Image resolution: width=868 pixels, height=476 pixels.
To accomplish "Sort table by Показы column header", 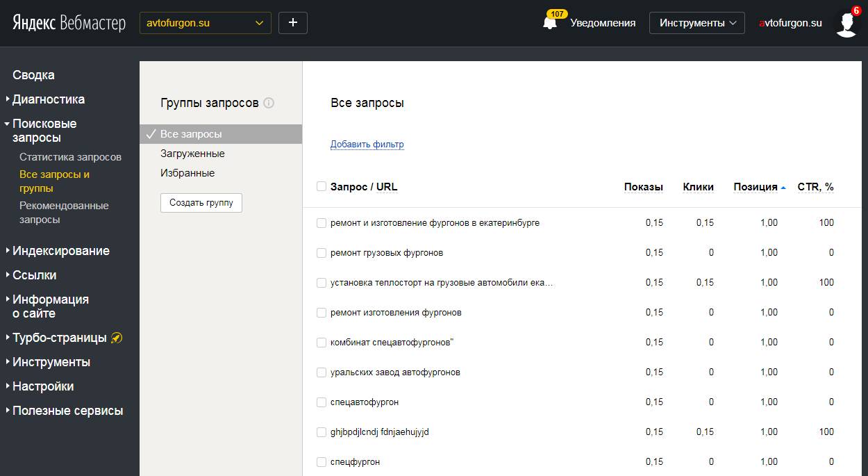I will tap(644, 187).
